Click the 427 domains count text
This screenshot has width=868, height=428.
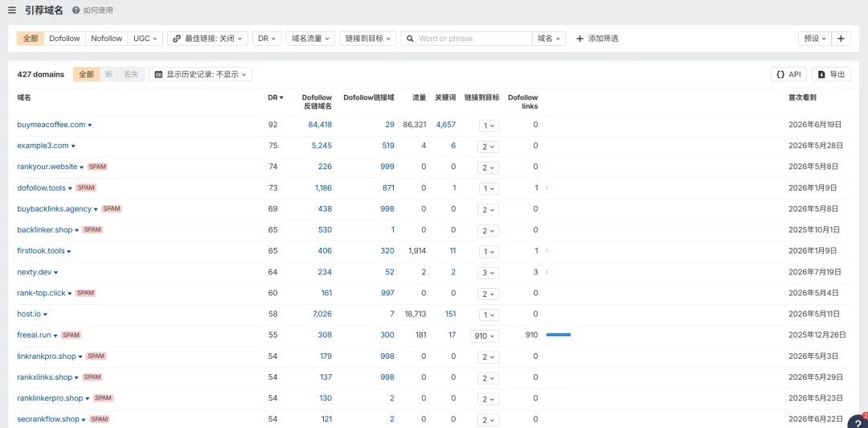point(40,74)
